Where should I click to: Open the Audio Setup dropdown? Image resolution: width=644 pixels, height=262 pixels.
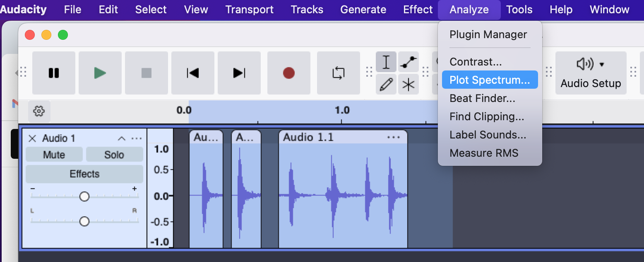(x=591, y=73)
